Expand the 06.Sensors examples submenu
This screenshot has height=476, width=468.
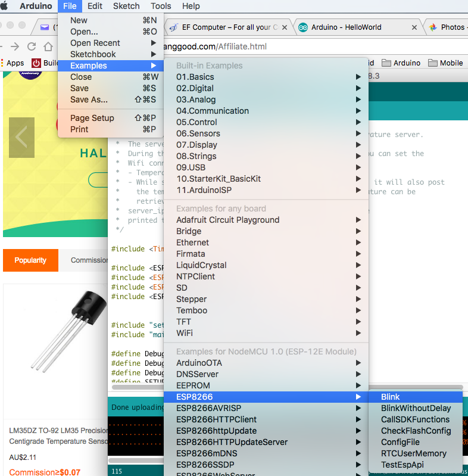[266, 133]
